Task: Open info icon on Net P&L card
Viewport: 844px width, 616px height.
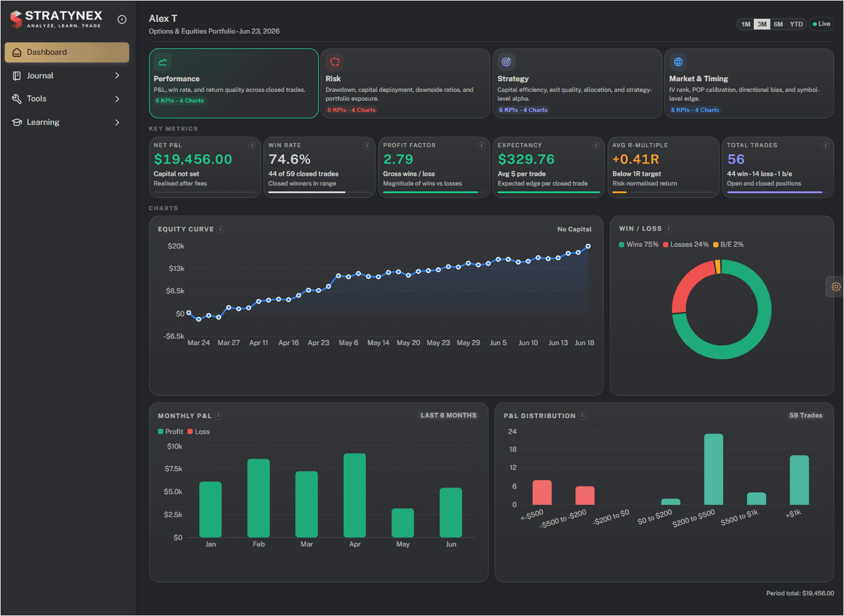Action: (252, 145)
